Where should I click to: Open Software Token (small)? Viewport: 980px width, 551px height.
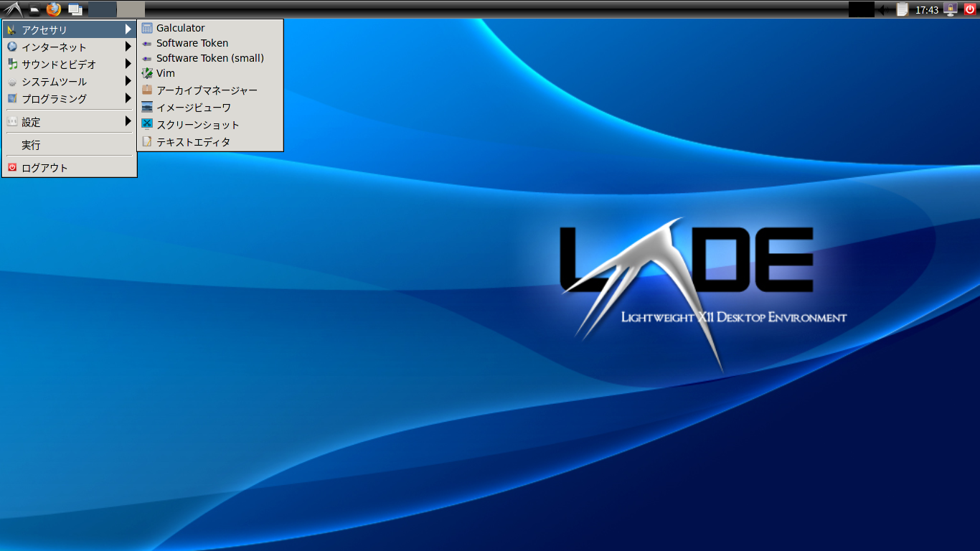point(210,58)
